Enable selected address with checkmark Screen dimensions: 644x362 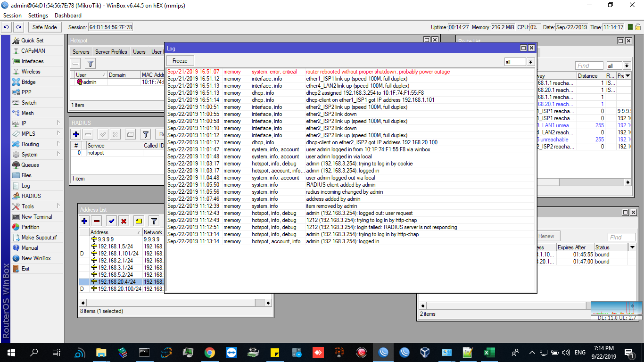point(111,221)
